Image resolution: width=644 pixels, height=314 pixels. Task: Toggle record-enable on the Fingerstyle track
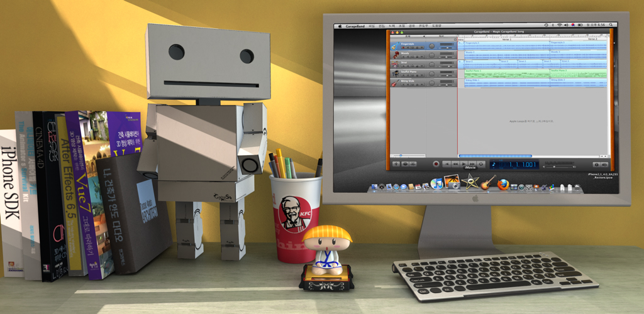click(403, 48)
